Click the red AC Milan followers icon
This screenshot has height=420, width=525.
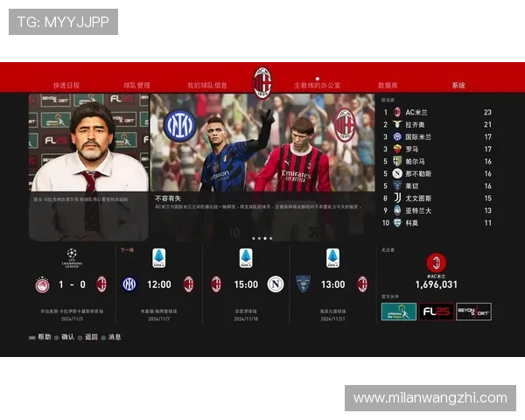click(437, 262)
